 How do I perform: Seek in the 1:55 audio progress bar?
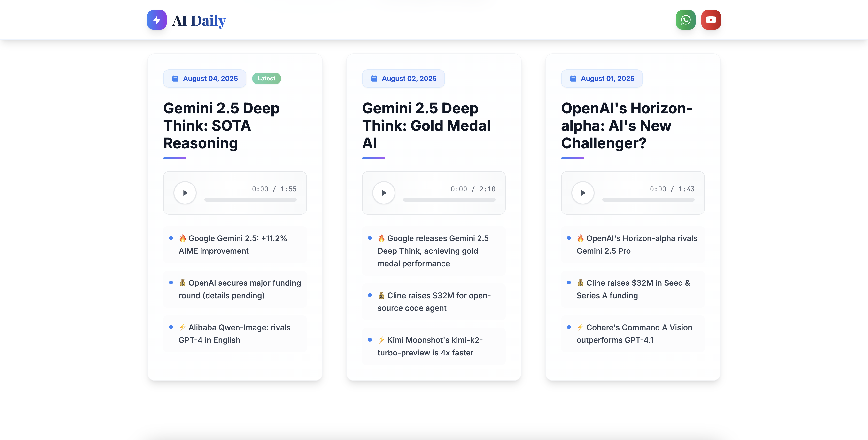[250, 200]
